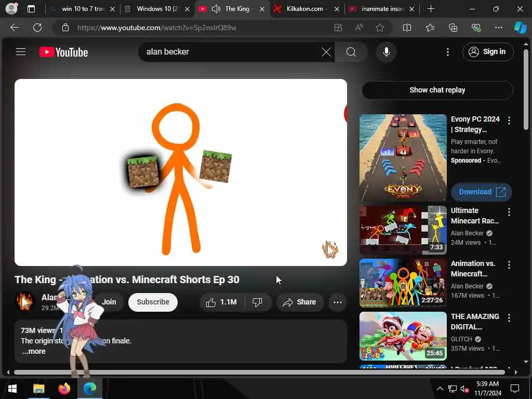This screenshot has height=399, width=532.
Task: Open options for Ultimate Minecart Race video
Action: click(x=509, y=212)
